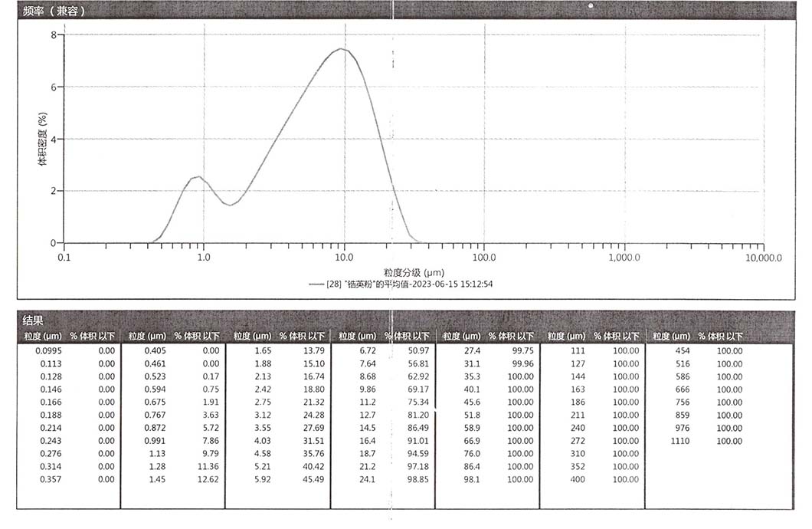
Task: Click a % 体积以下 column header
Action: point(91,336)
